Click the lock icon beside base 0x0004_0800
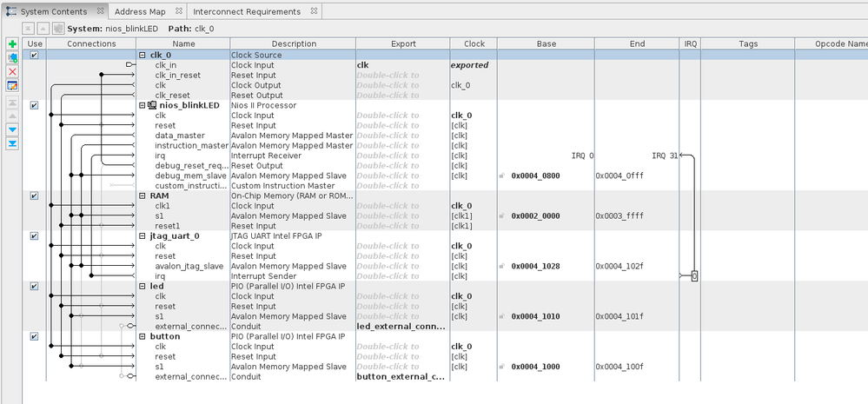The width and height of the screenshot is (868, 404). click(x=502, y=176)
